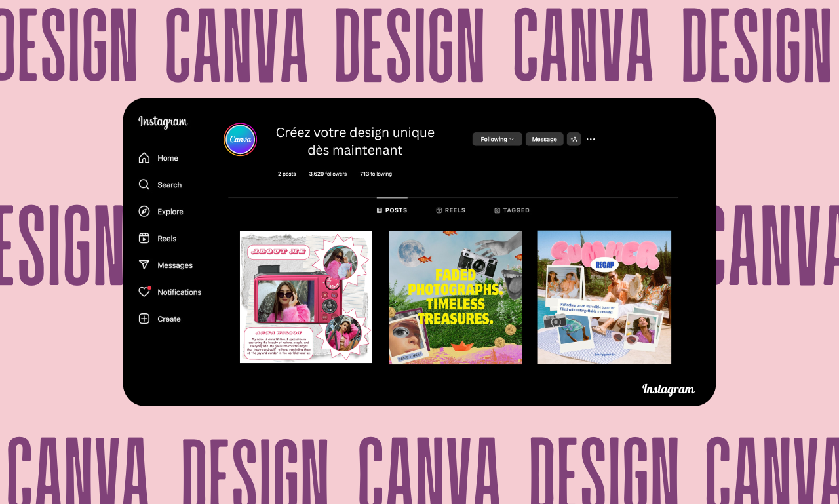Open the Following dropdown button
The image size is (839, 504).
(498, 139)
